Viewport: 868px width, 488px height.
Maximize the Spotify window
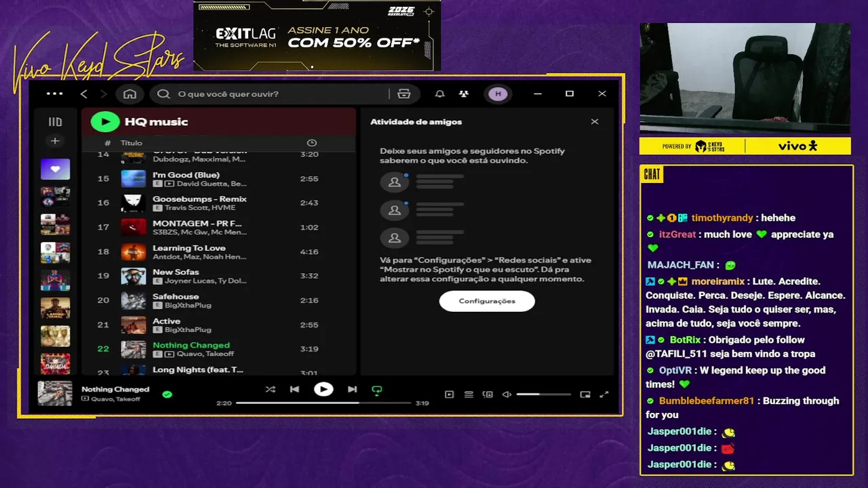[570, 94]
